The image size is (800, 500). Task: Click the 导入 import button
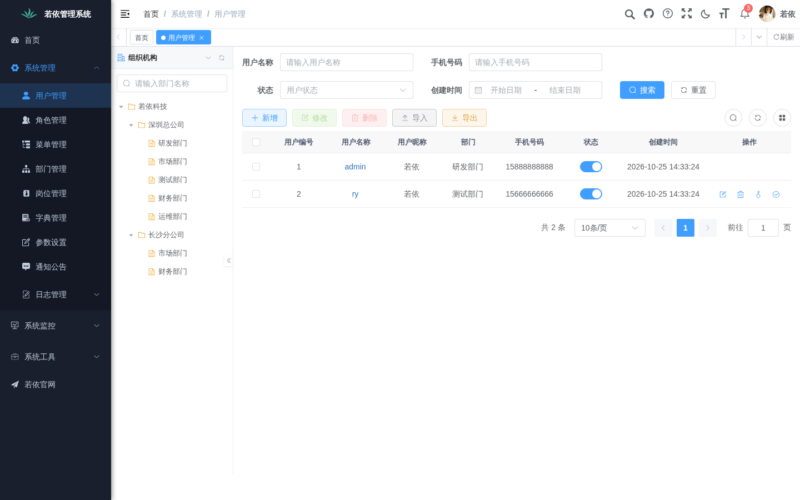(x=414, y=118)
